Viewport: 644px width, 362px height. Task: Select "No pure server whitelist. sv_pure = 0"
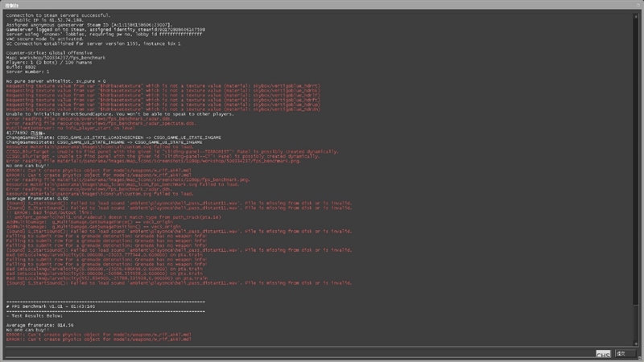(56, 81)
